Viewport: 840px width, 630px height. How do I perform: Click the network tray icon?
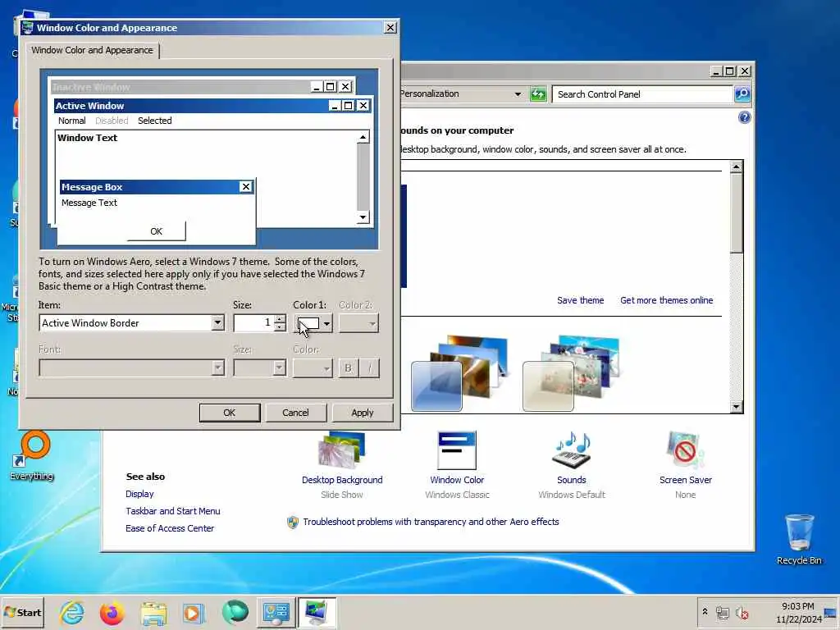[x=723, y=612]
